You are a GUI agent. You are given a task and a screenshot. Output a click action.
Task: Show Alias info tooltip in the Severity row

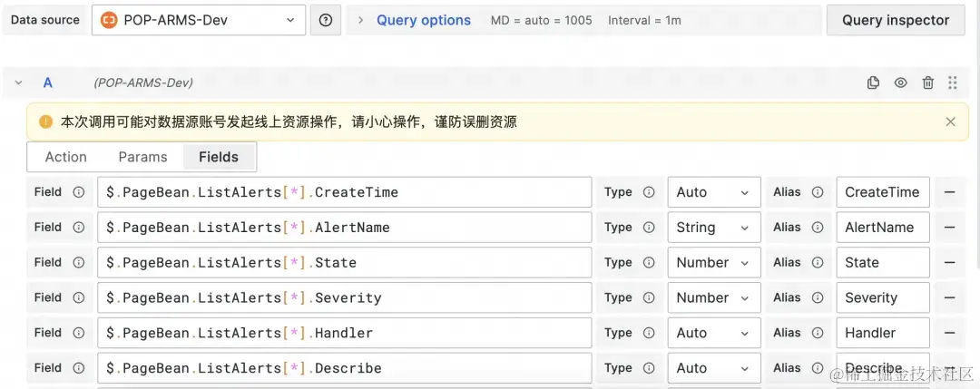coord(818,297)
